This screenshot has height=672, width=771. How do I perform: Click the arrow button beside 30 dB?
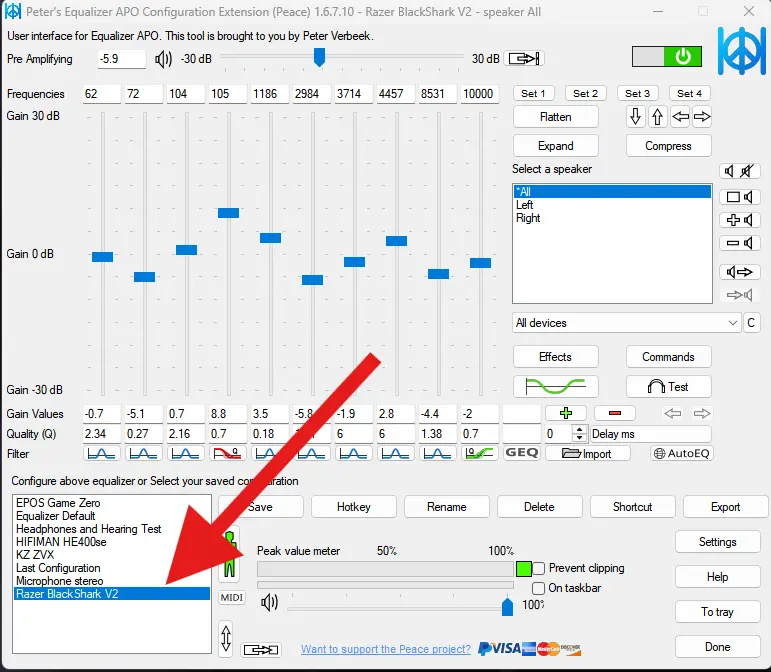point(524,59)
